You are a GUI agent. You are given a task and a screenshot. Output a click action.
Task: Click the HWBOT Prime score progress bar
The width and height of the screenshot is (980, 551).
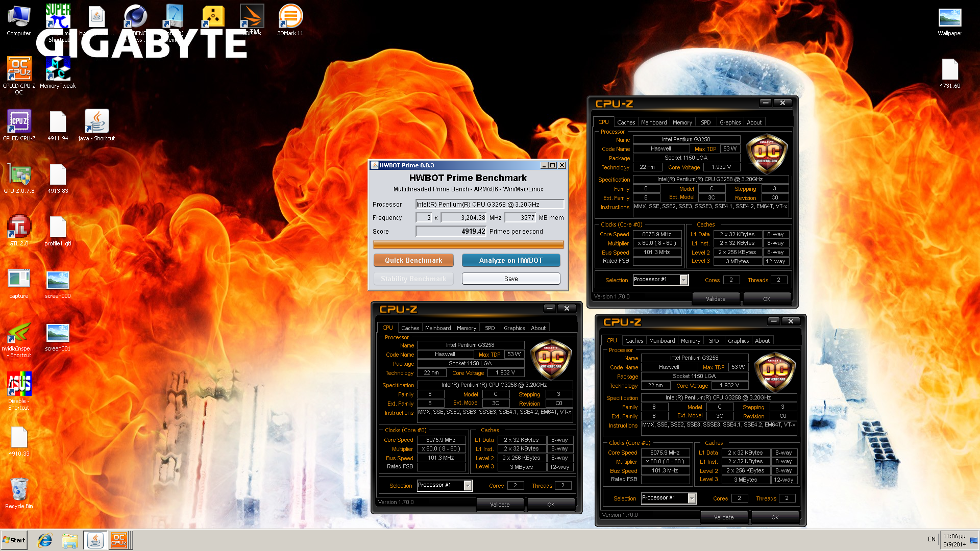[468, 245]
